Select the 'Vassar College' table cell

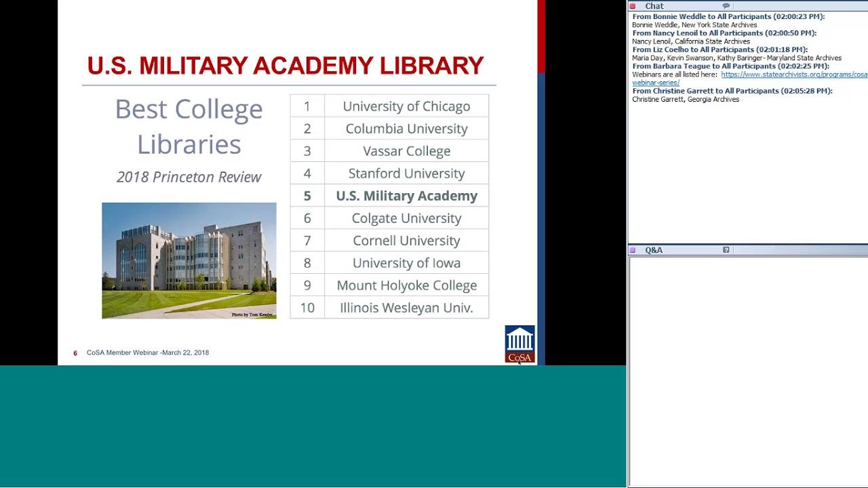407,151
